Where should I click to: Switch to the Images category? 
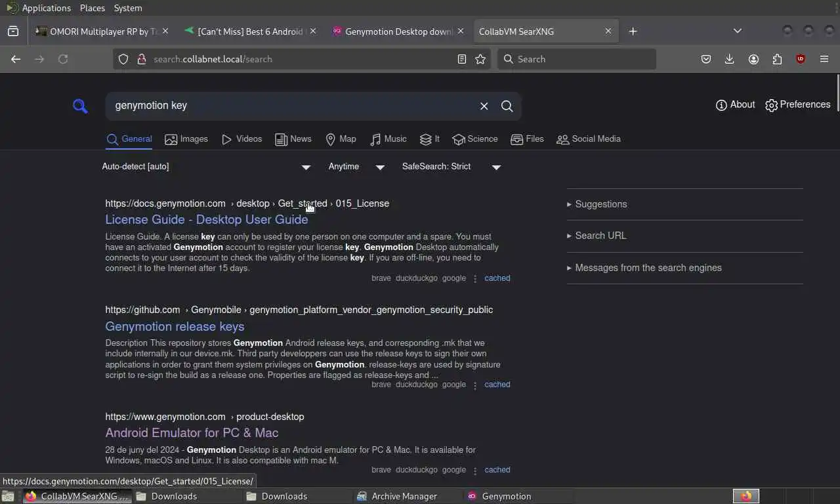pos(186,139)
